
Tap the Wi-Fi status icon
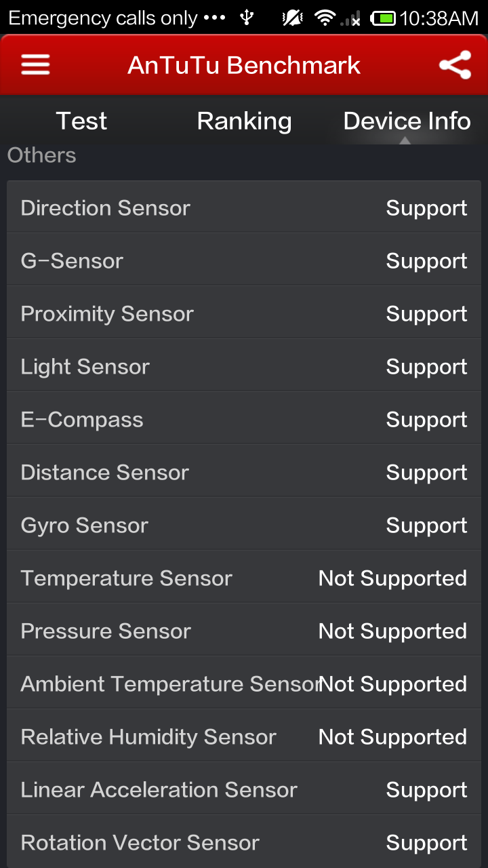click(325, 18)
